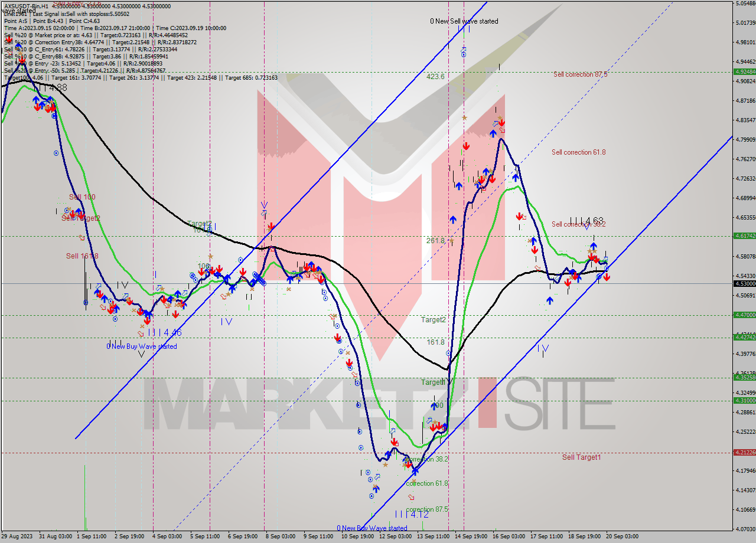This screenshot has width=756, height=543.
Task: Click the green 4.35258 price level tag
Action: pyautogui.click(x=744, y=377)
